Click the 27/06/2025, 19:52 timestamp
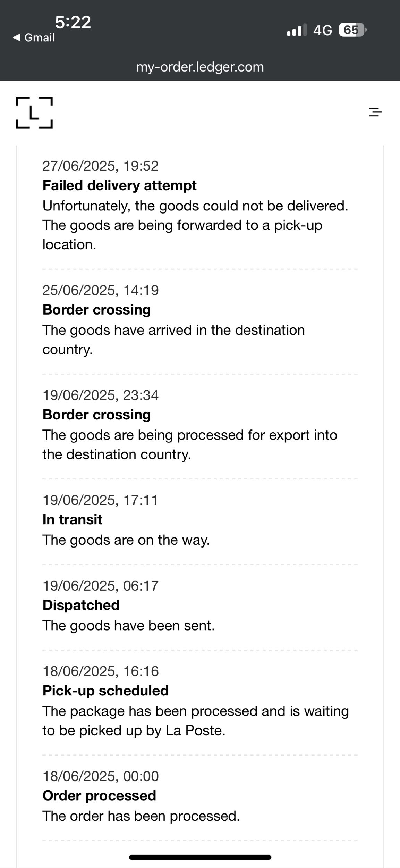 point(100,166)
